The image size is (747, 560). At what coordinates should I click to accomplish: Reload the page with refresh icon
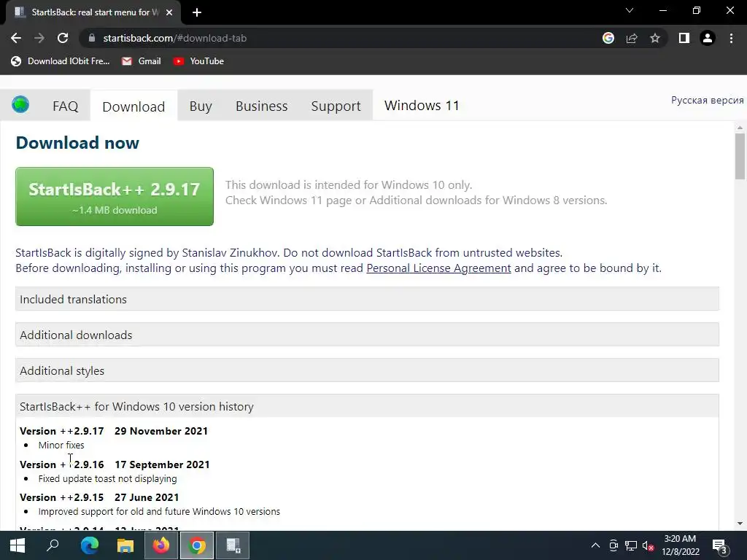tap(63, 38)
